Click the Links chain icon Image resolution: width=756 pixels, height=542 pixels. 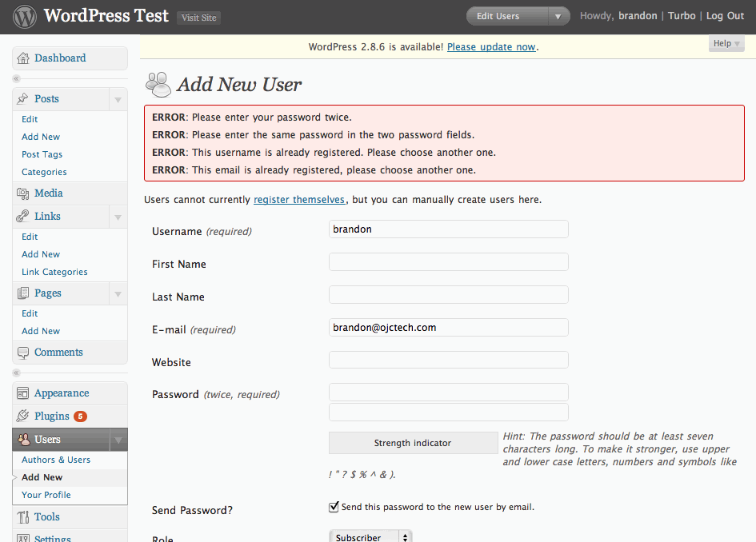pos(22,217)
